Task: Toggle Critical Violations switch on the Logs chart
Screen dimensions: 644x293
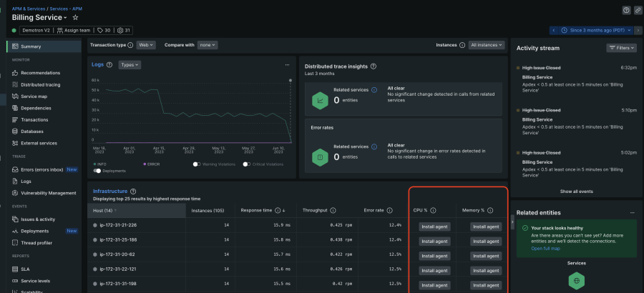Action: [246, 164]
